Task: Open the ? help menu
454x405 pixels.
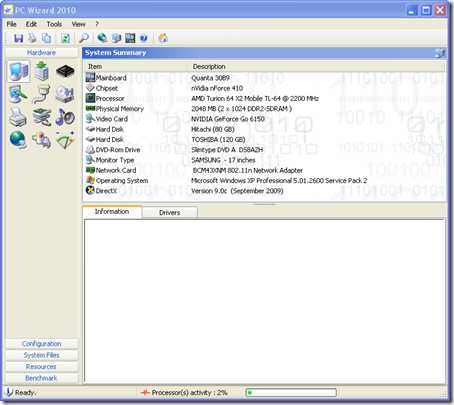Action: coord(97,24)
